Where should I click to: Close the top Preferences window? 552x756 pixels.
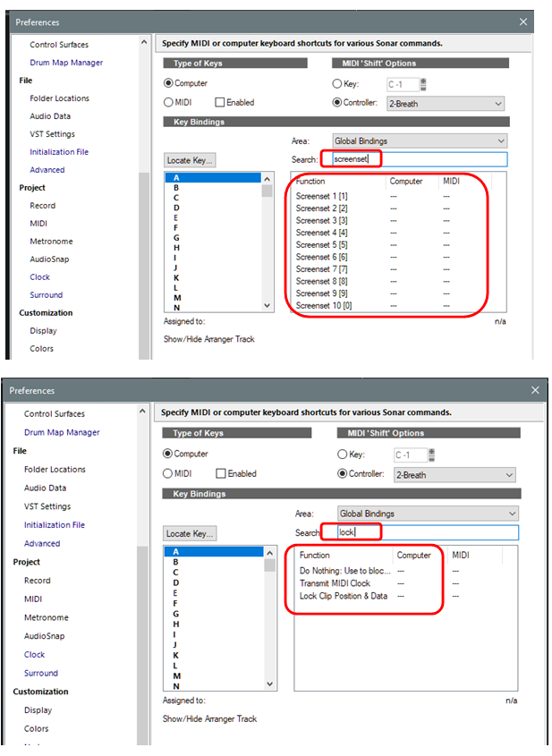523,22
